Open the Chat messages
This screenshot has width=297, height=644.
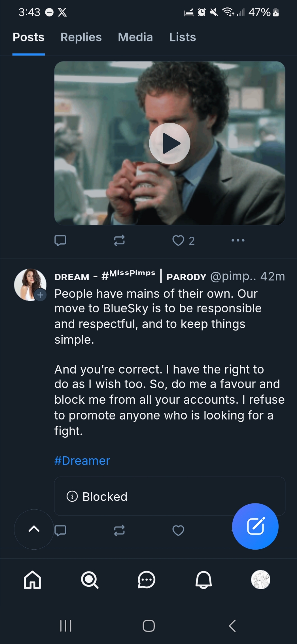coord(146,580)
